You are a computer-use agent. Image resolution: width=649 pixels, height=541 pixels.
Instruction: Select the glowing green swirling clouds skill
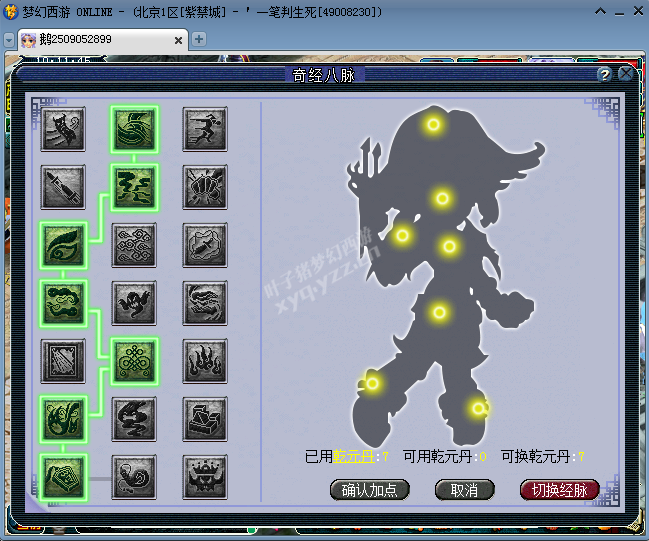pyautogui.click(x=134, y=187)
